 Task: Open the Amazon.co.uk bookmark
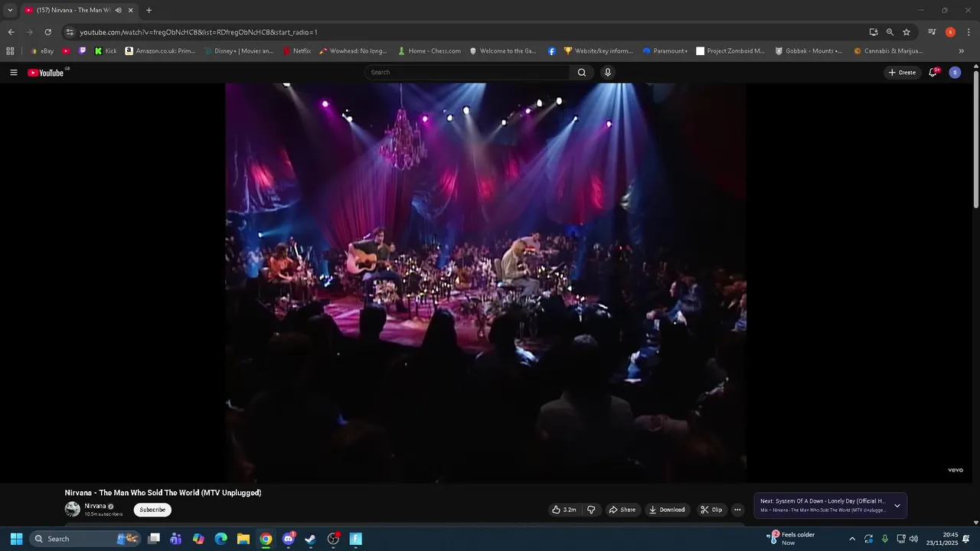[160, 51]
